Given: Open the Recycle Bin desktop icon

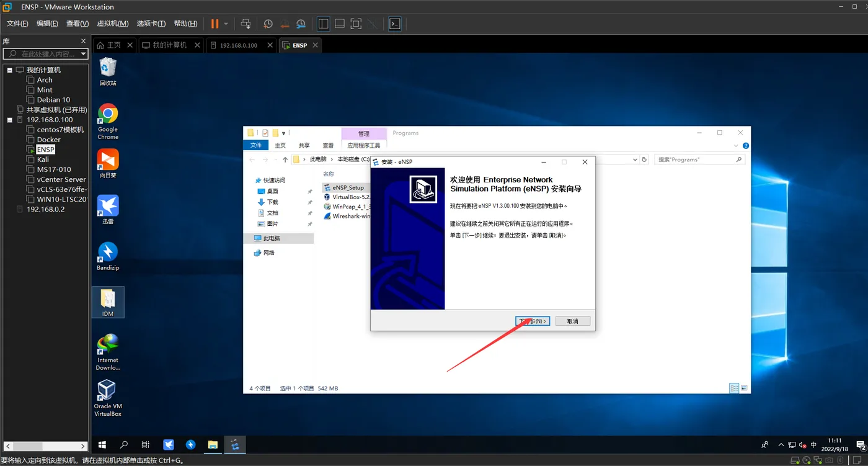Looking at the screenshot, I should [x=108, y=71].
